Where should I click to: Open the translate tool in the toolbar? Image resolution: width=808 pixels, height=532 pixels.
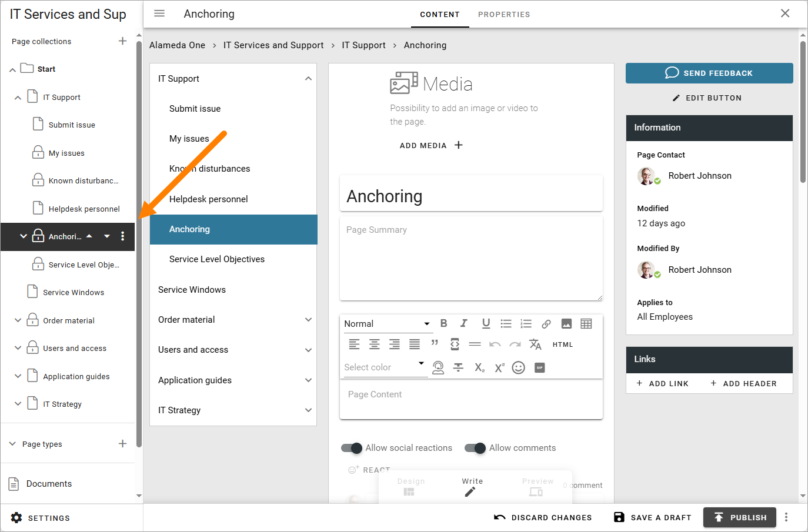click(x=535, y=344)
